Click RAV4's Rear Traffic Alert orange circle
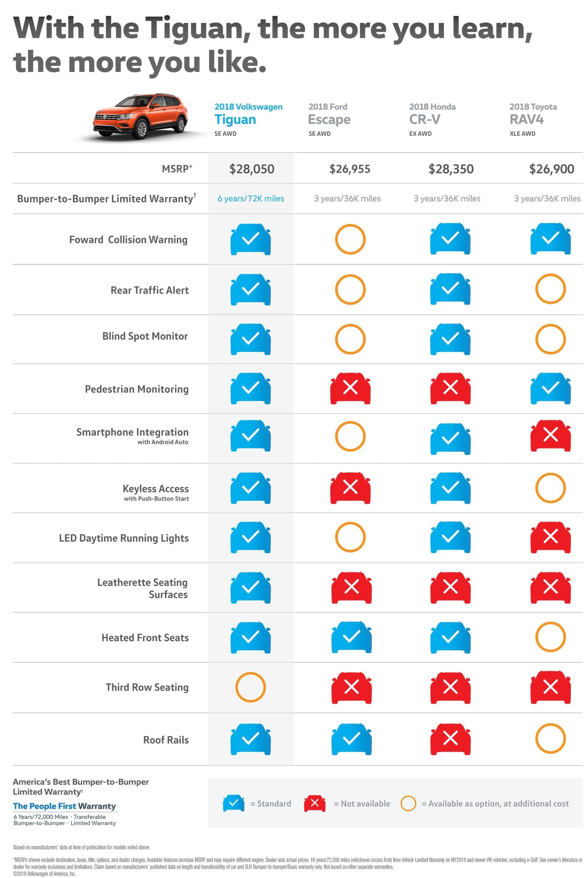This screenshot has height=878, width=588. 550,289
